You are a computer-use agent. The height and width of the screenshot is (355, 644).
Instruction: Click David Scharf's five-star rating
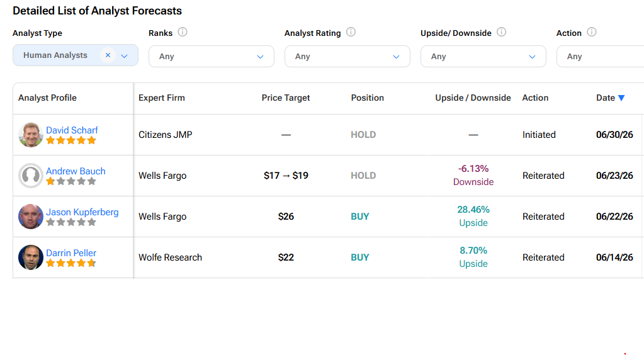pos(71,140)
